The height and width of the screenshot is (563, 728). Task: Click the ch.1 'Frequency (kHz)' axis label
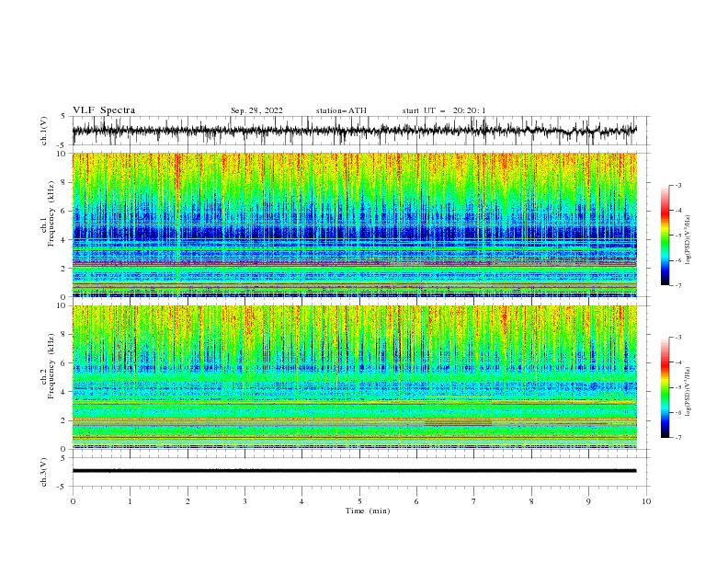(51, 213)
